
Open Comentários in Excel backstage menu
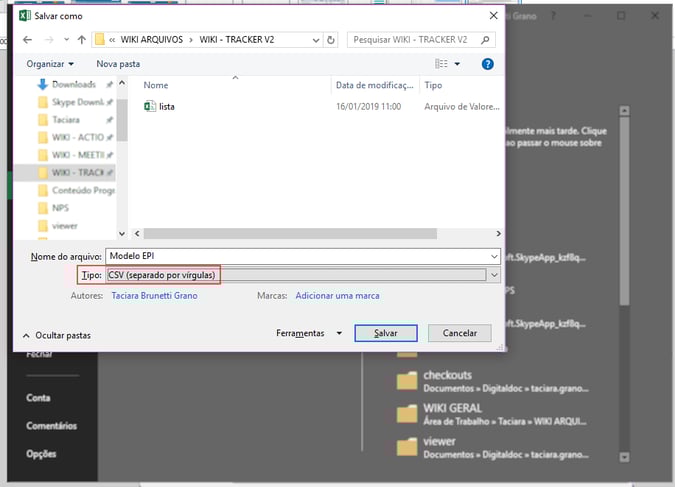[52, 426]
